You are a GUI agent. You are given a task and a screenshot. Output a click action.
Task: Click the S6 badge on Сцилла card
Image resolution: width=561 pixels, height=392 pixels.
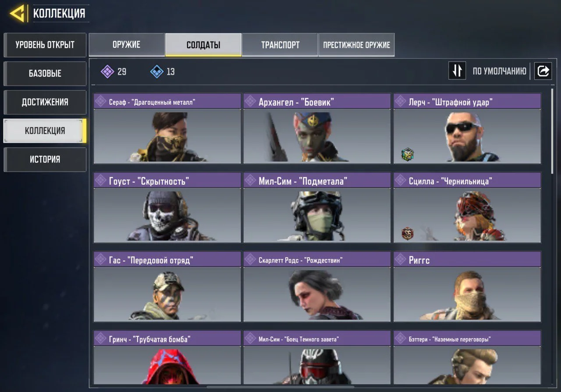pyautogui.click(x=408, y=233)
